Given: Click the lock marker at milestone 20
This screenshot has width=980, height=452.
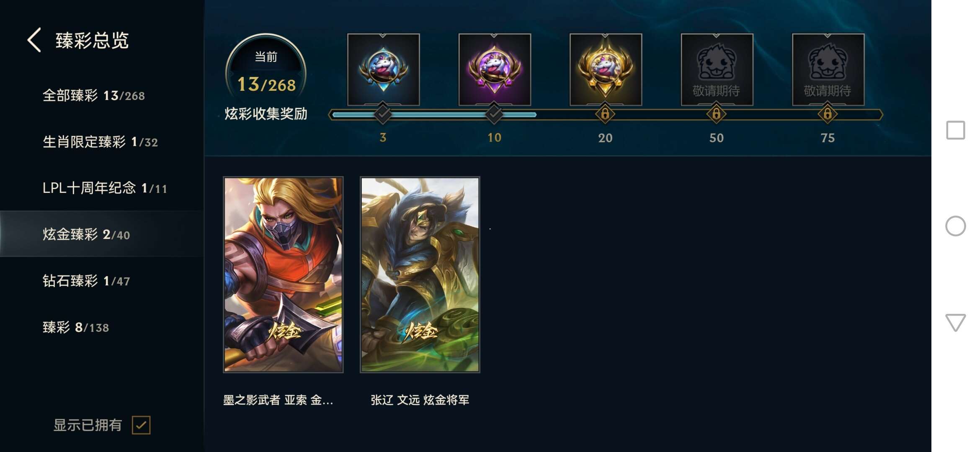Looking at the screenshot, I should (605, 114).
